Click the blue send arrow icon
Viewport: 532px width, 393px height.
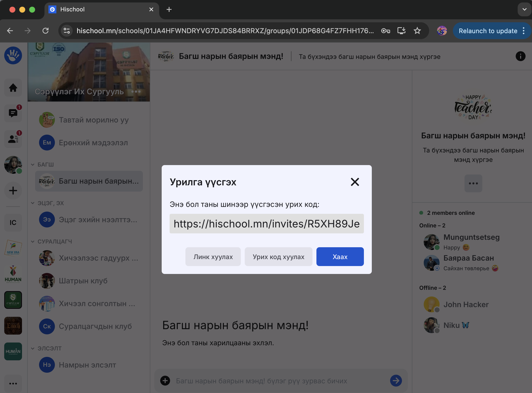(x=396, y=381)
